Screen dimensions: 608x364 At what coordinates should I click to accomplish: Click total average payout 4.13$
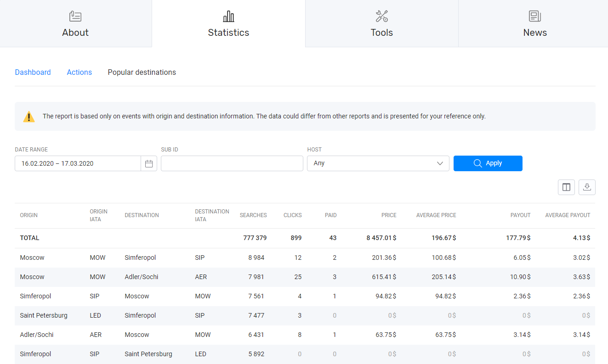[582, 238]
